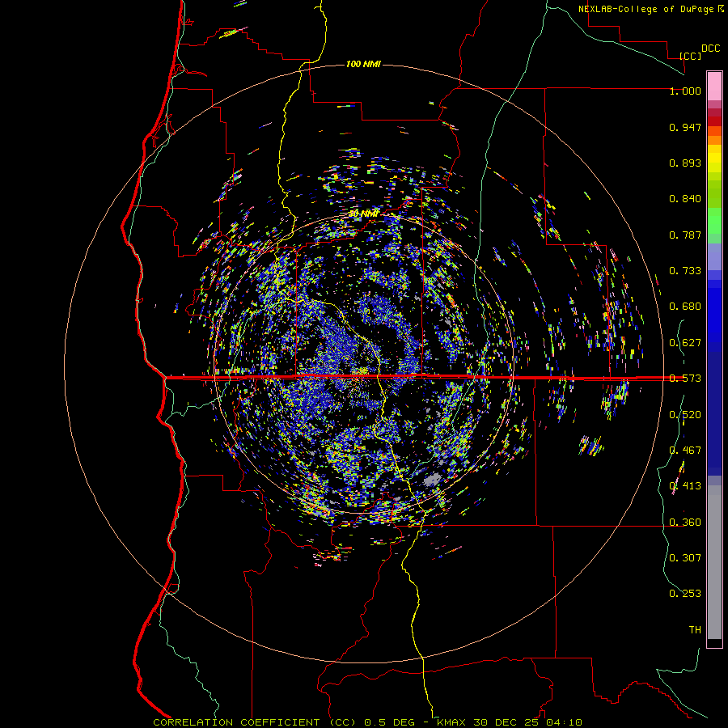The image size is (728, 728).
Task: Select the 0.253 scale value
Action: [685, 594]
